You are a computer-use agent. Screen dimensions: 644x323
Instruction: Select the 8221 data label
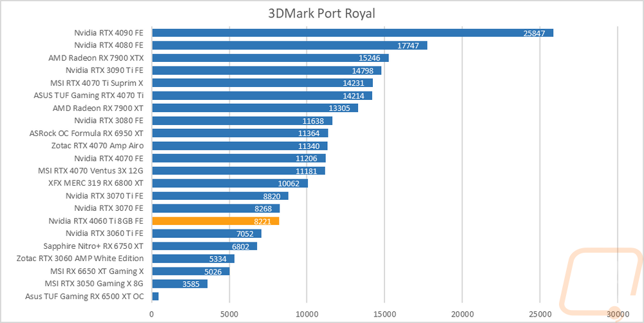point(263,222)
